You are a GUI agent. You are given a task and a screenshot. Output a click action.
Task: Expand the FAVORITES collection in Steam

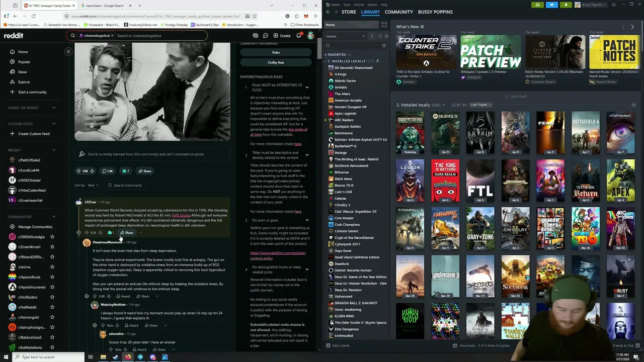(326, 54)
